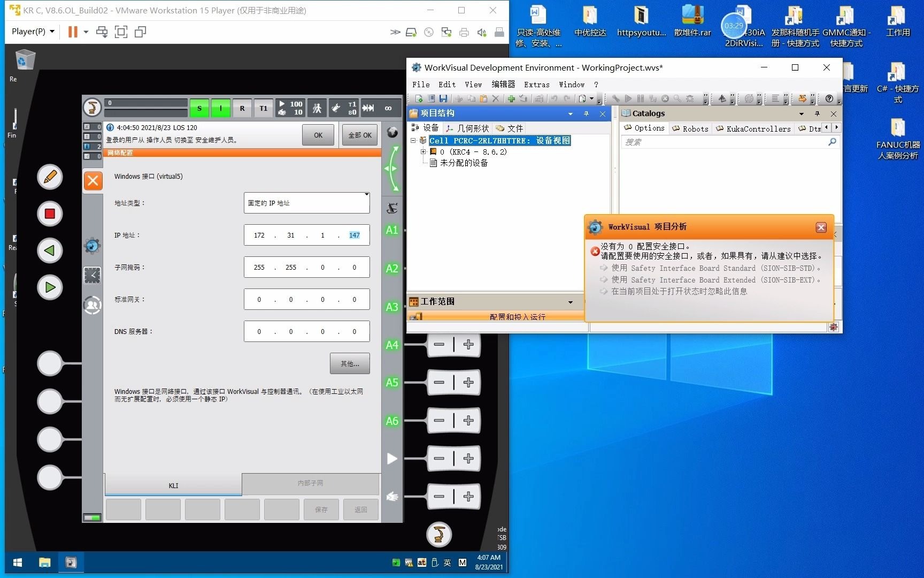This screenshot has height=578, width=924.
Task: Open the T1 operating mode selector
Action: point(263,108)
